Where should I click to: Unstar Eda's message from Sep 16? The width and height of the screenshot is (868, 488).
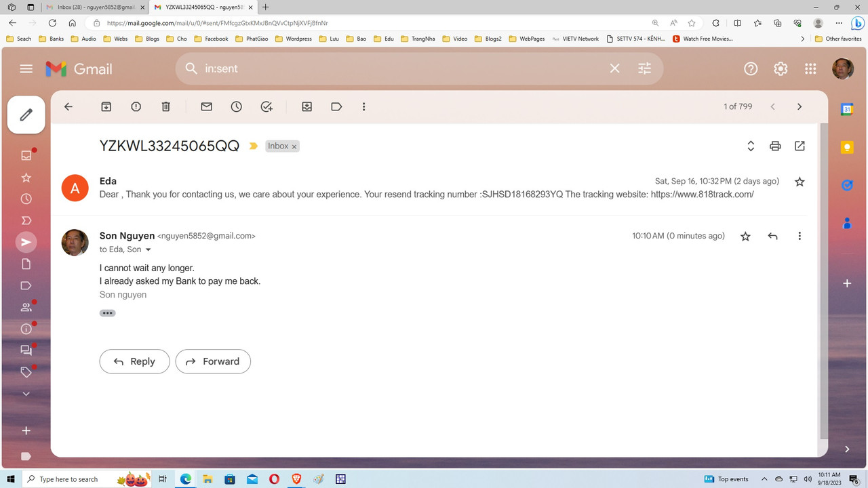click(x=800, y=181)
